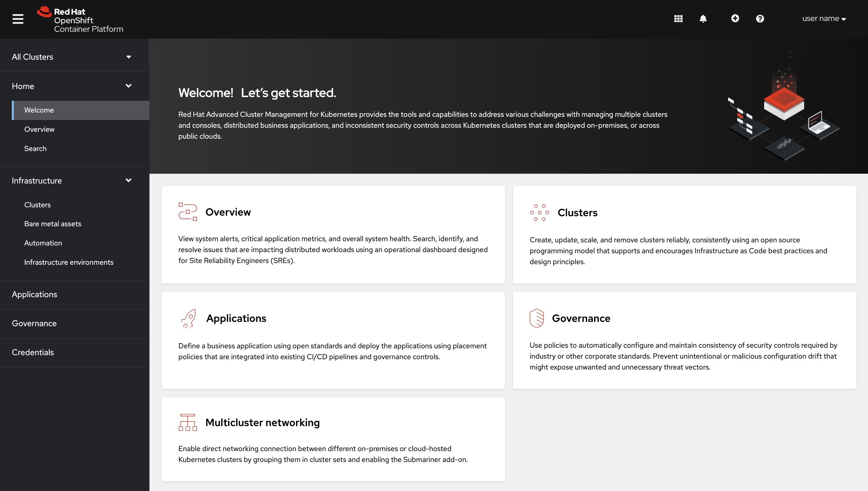
Task: Open the notifications bell
Action: tap(703, 19)
